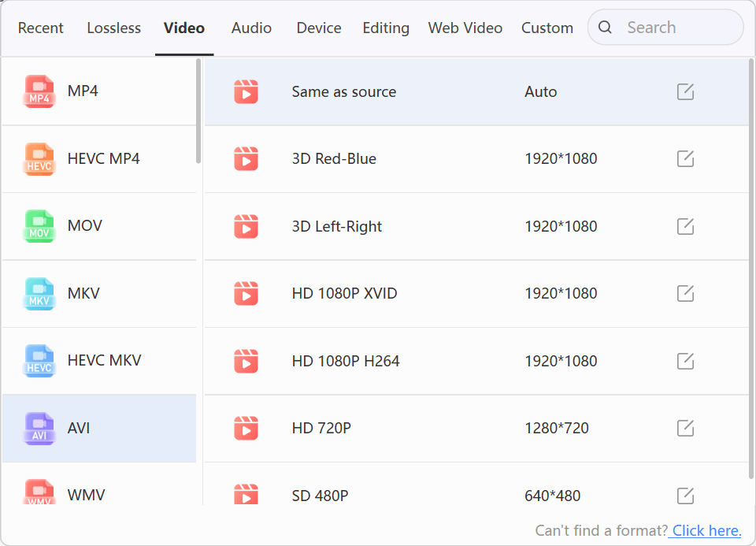Viewport: 756px width, 546px height.
Task: Pick the MOV format label
Action: [85, 225]
